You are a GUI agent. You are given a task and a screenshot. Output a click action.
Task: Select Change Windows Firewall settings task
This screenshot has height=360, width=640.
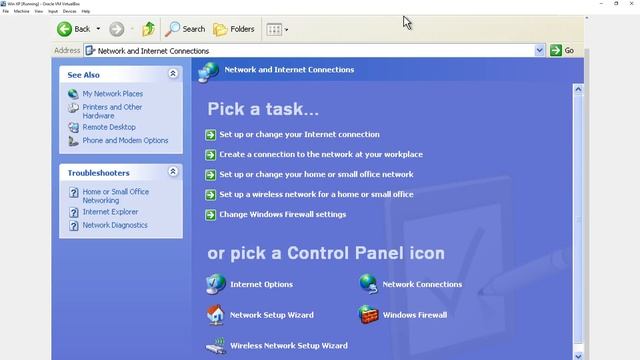point(282,214)
